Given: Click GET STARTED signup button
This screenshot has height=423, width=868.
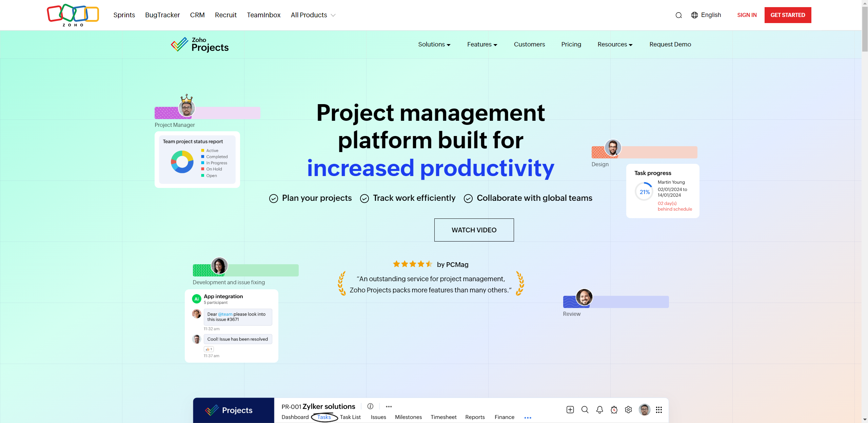Looking at the screenshot, I should pos(787,15).
